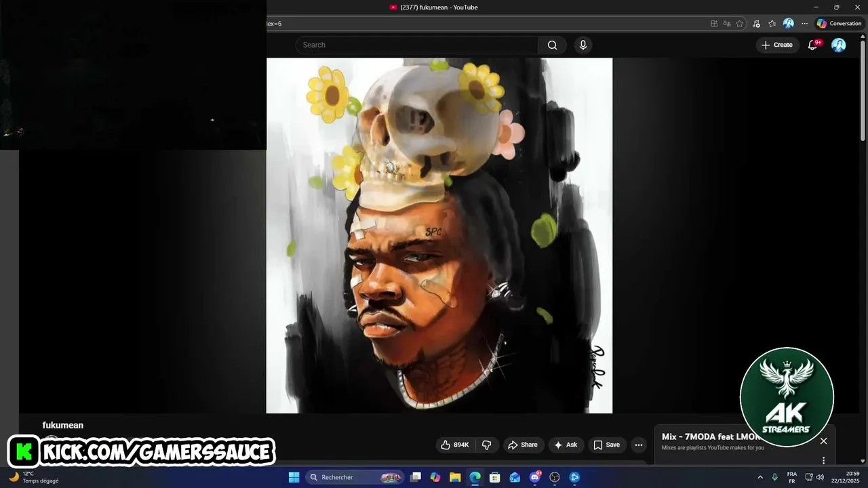868x488 pixels.
Task: Open the Outlook mail taskbar icon
Action: (515, 477)
